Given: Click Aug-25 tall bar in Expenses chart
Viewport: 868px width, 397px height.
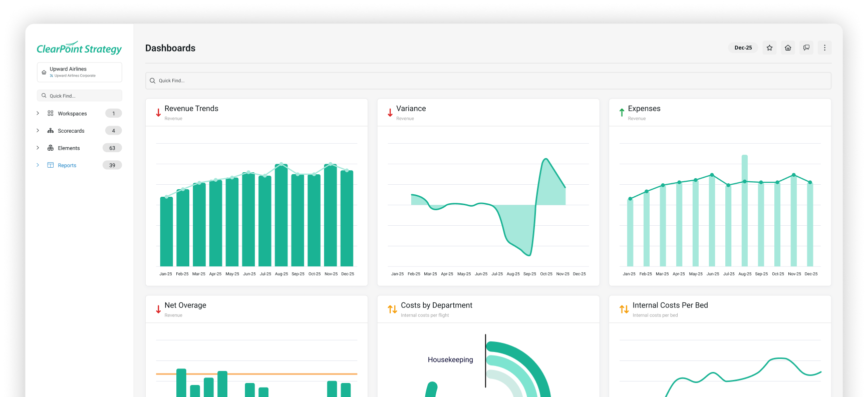Looking at the screenshot, I should point(745,210).
